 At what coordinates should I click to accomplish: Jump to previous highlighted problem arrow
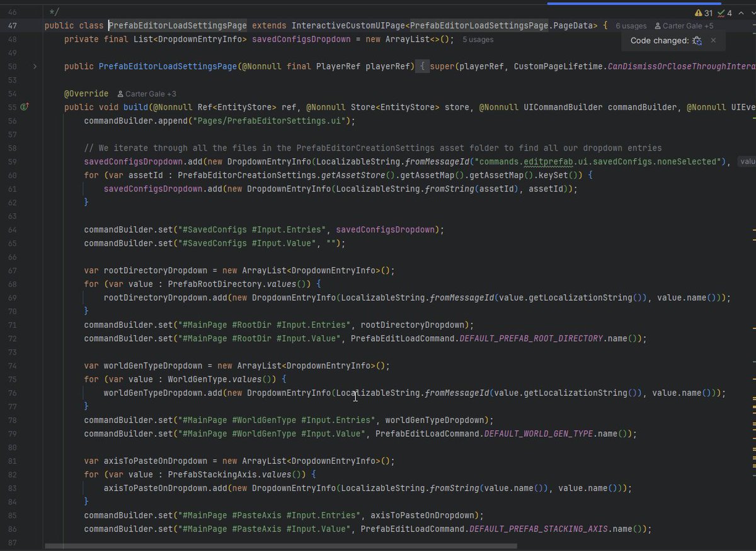742,13
